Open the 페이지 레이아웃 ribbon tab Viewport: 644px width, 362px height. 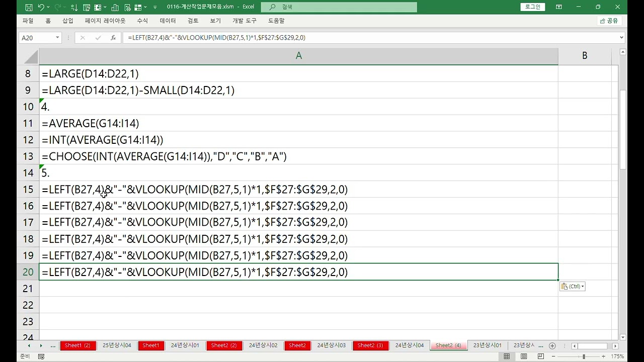tap(105, 21)
